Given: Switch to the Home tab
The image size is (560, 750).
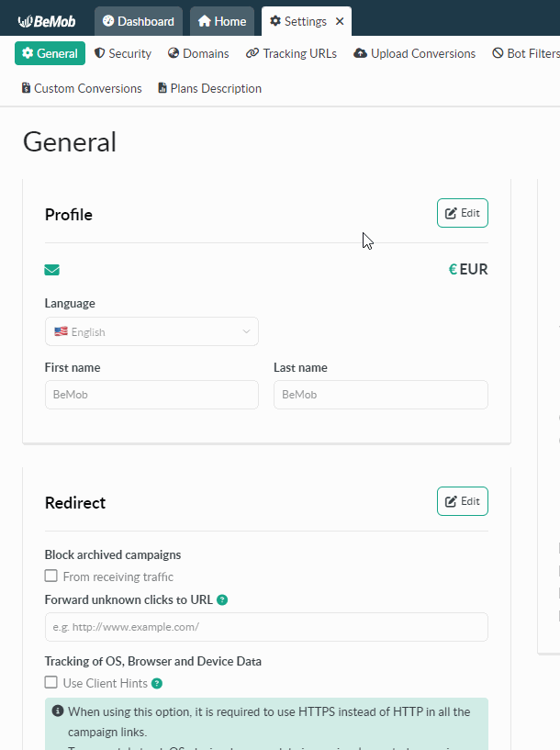Looking at the screenshot, I should click(222, 21).
